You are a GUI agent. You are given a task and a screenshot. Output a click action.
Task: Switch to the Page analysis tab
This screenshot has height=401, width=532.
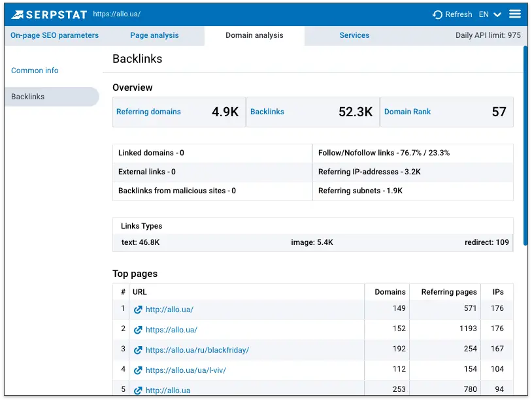[154, 35]
